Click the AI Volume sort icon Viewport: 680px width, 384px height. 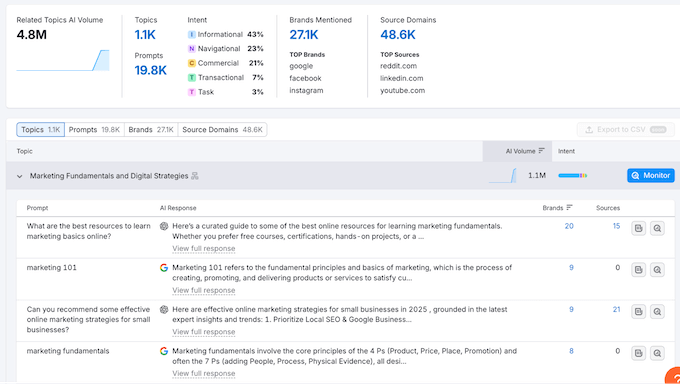click(x=541, y=151)
